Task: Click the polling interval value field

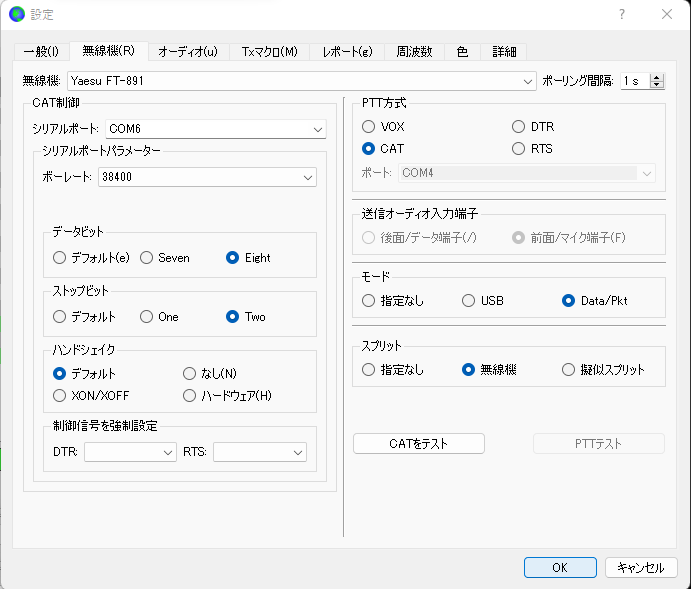Action: (635, 81)
